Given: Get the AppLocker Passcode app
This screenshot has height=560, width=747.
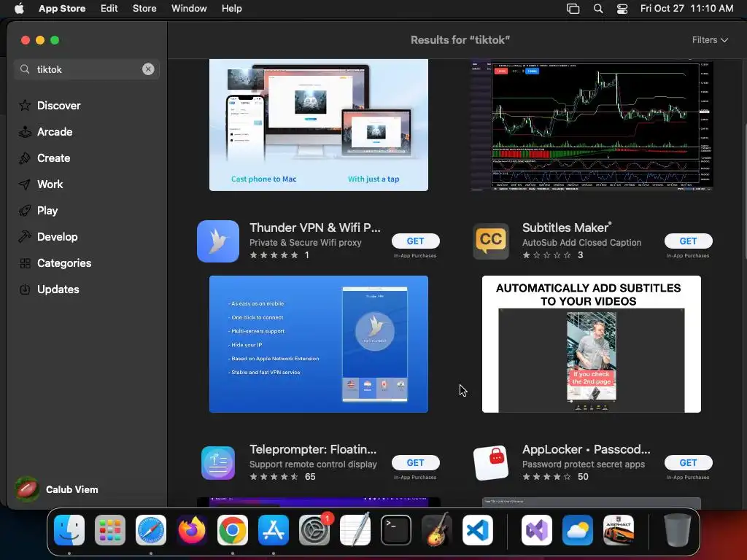Looking at the screenshot, I should point(688,463).
